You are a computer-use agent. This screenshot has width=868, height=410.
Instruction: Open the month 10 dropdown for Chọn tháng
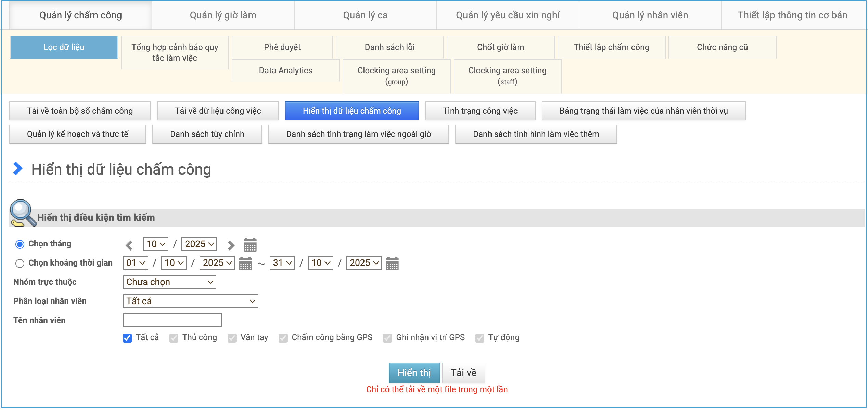156,244
